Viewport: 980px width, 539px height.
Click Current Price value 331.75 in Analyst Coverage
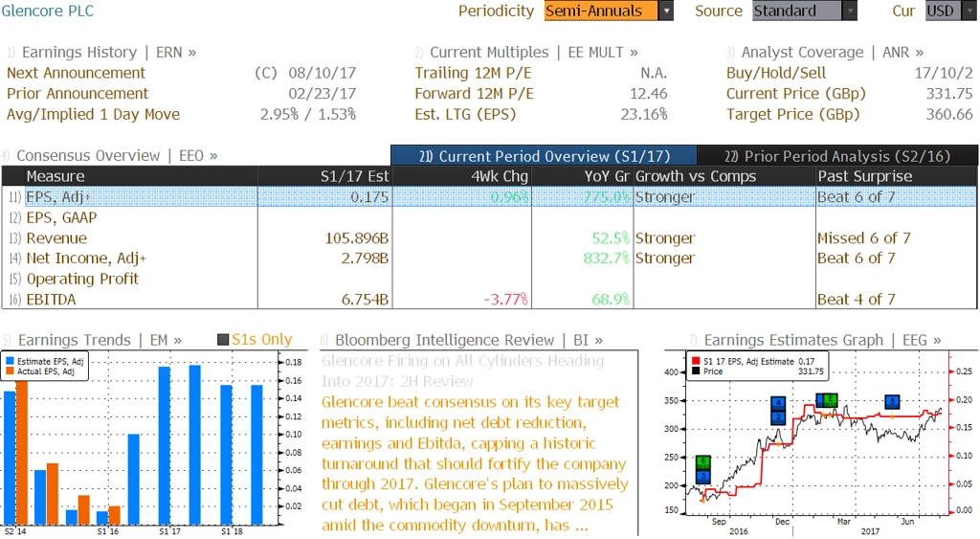pos(949,94)
